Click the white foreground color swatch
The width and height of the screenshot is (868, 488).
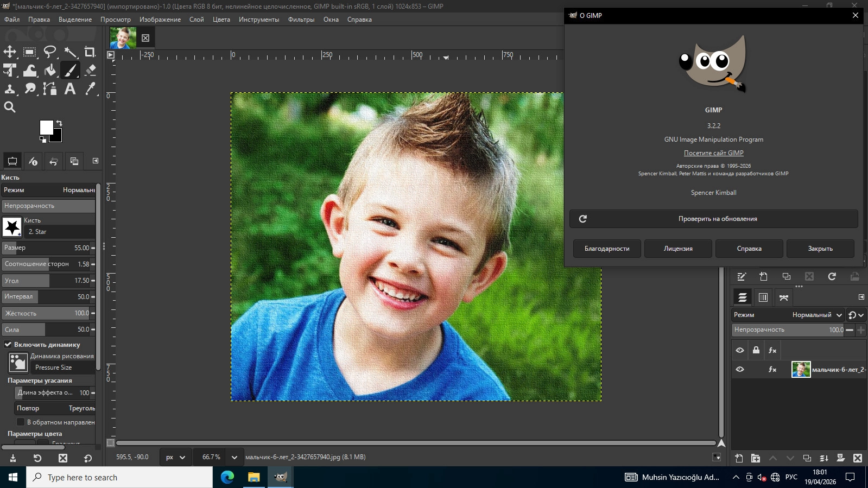pyautogui.click(x=46, y=128)
